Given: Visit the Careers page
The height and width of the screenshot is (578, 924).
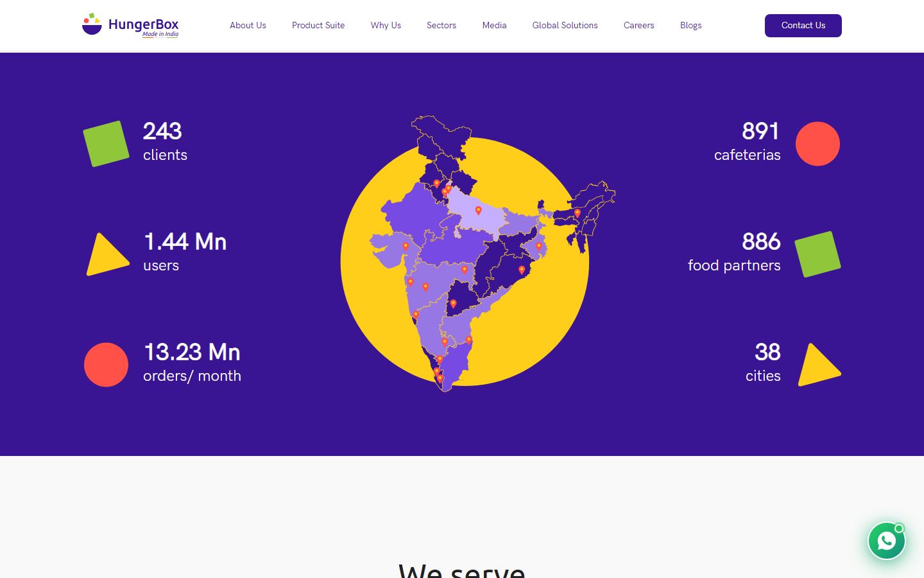Looking at the screenshot, I should (639, 26).
